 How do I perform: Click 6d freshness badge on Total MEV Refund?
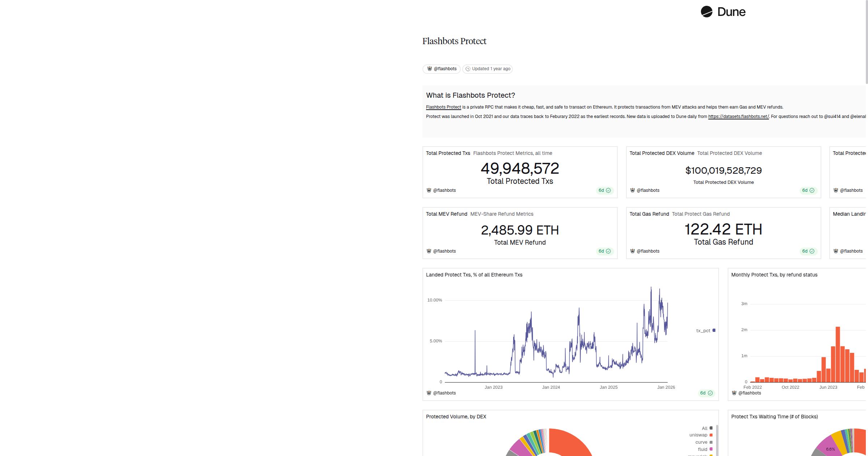(604, 251)
